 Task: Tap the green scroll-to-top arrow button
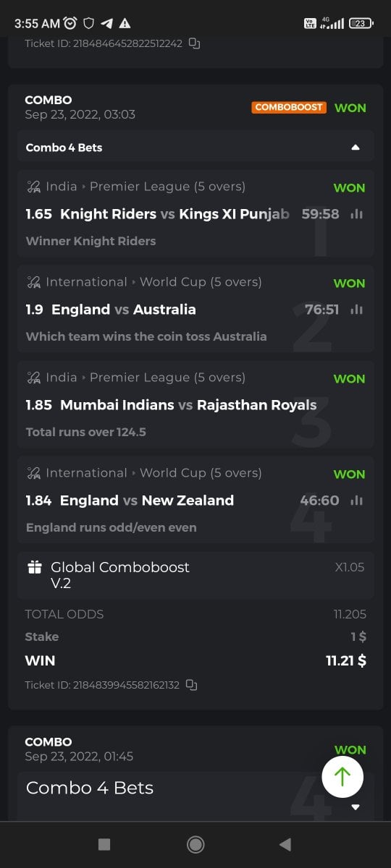point(342,777)
